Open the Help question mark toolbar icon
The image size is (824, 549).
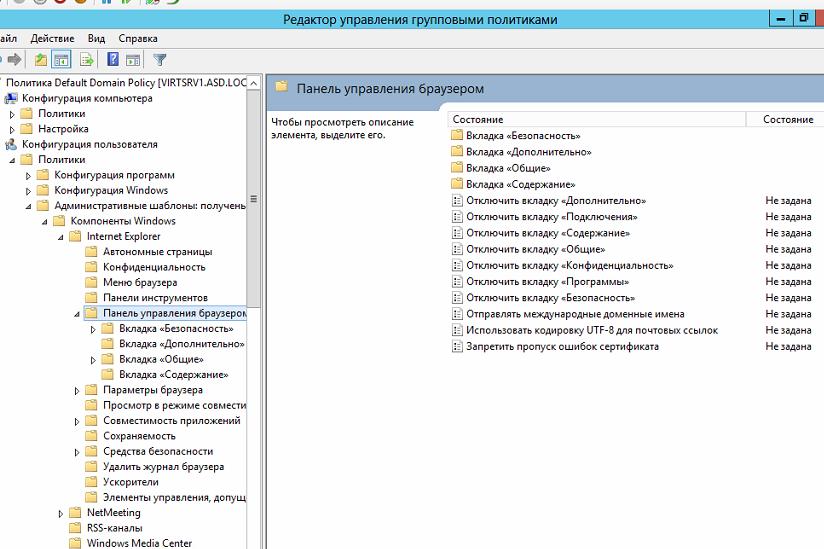coord(112,59)
